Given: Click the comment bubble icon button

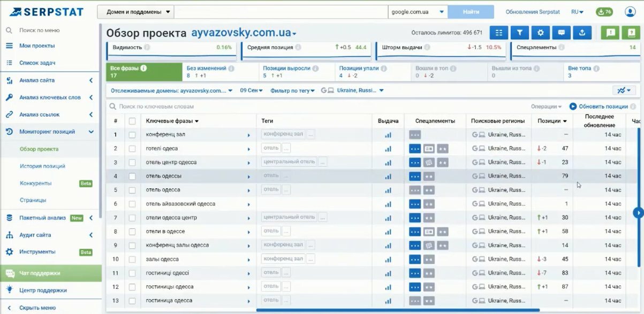Looking at the screenshot, I should click(561, 33).
